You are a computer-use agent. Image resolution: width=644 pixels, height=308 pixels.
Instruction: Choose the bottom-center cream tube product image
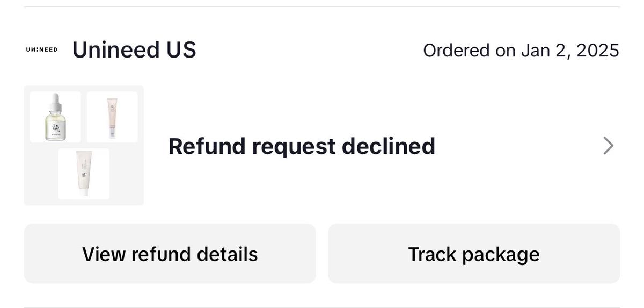[84, 174]
